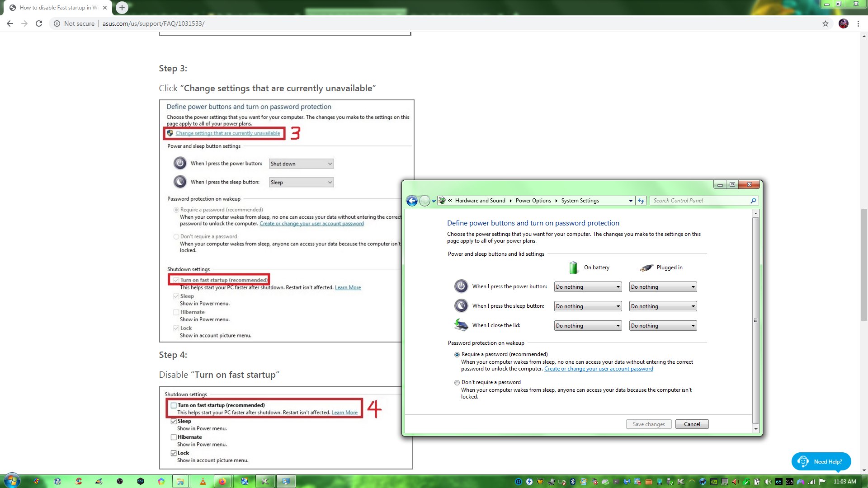Launch OBS Studio from the taskbar
The height and width of the screenshot is (488, 868).
[119, 482]
